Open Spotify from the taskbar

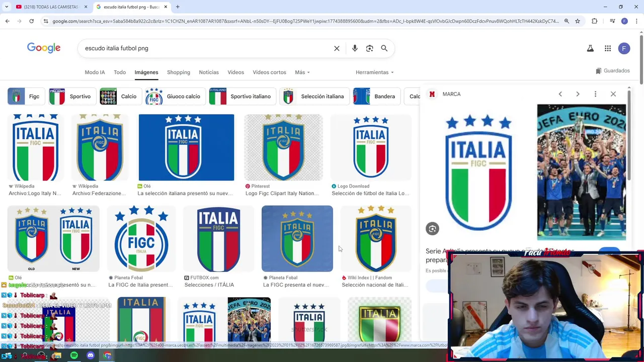click(74, 355)
